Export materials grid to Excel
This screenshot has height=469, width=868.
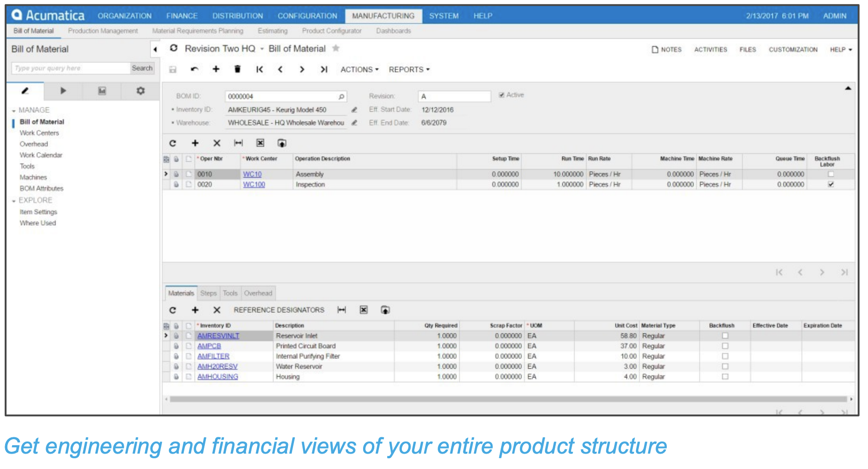click(364, 310)
